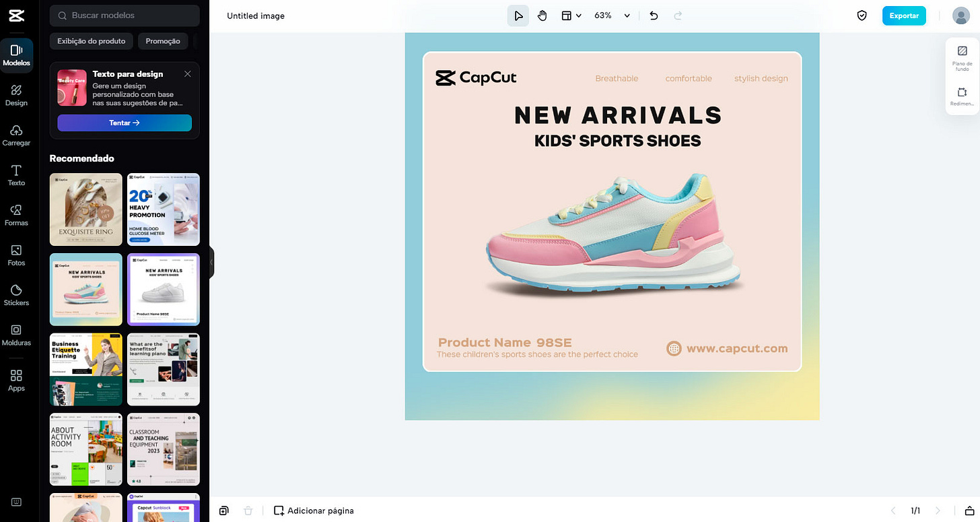980x522 pixels.
Task: Open the Design panel
Action: coord(16,96)
